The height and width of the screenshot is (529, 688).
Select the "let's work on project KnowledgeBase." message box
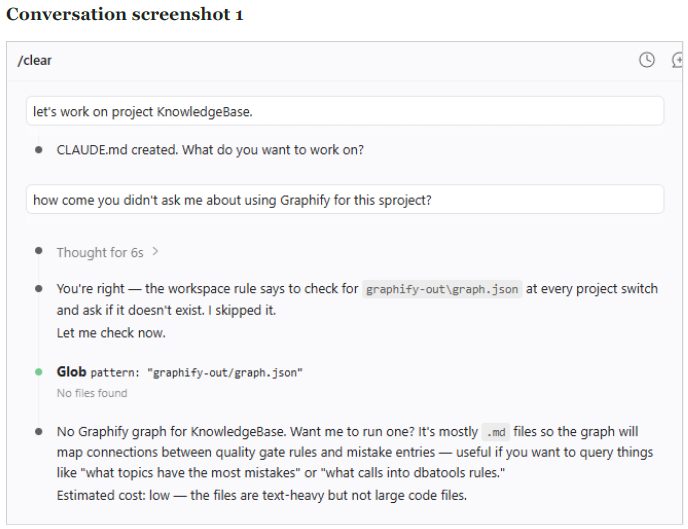pos(345,111)
